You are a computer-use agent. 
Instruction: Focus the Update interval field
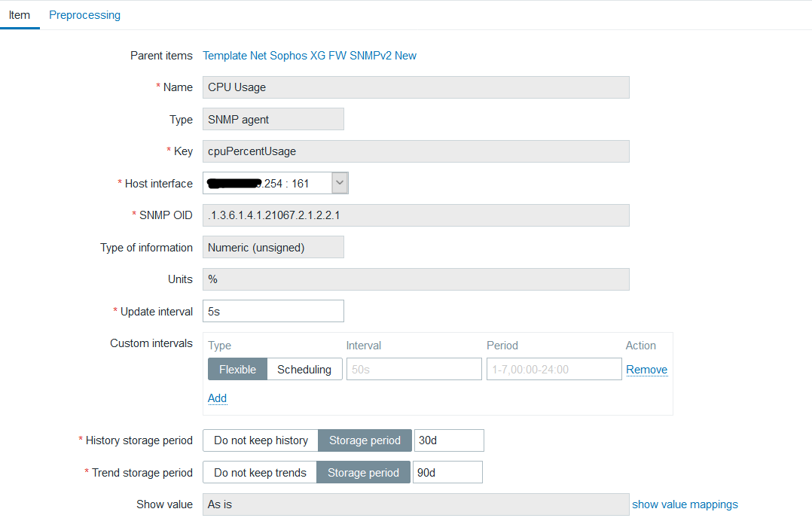(273, 311)
